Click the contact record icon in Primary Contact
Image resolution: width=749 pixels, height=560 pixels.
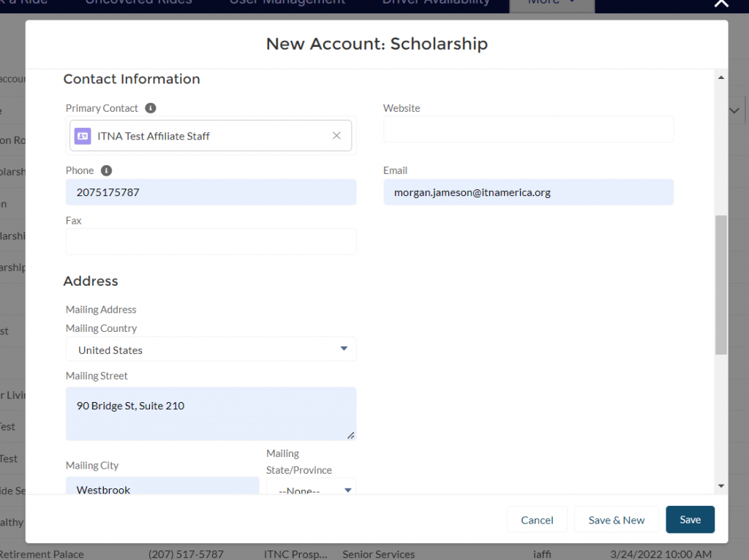(83, 136)
